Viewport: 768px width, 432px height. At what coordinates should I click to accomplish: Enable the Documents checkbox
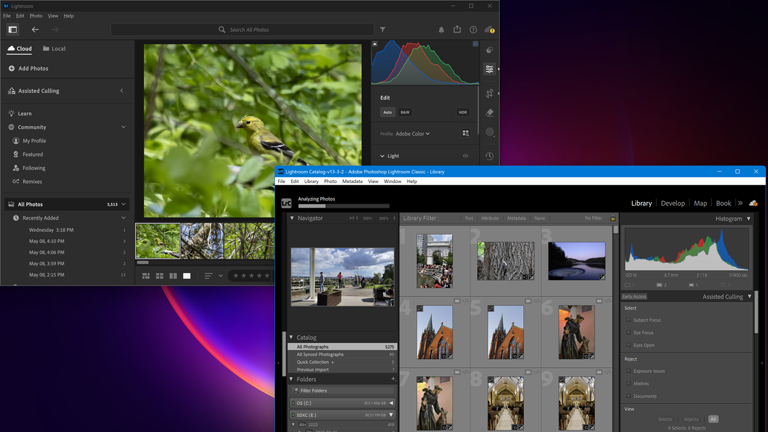pos(628,396)
